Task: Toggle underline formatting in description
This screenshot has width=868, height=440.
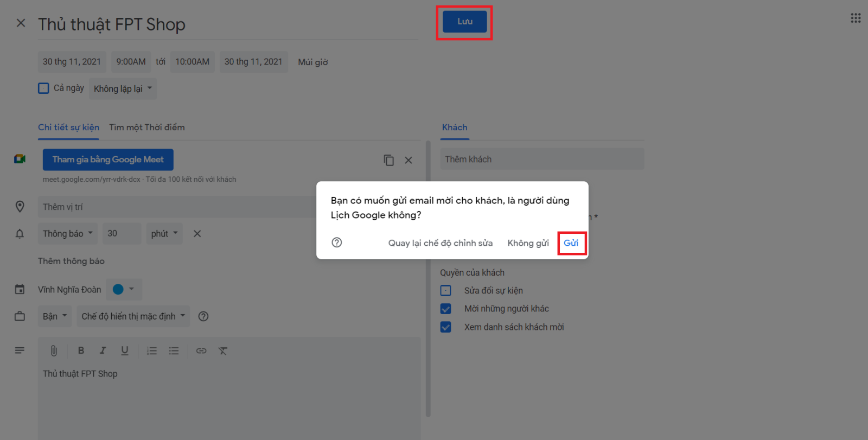Action: coord(125,350)
